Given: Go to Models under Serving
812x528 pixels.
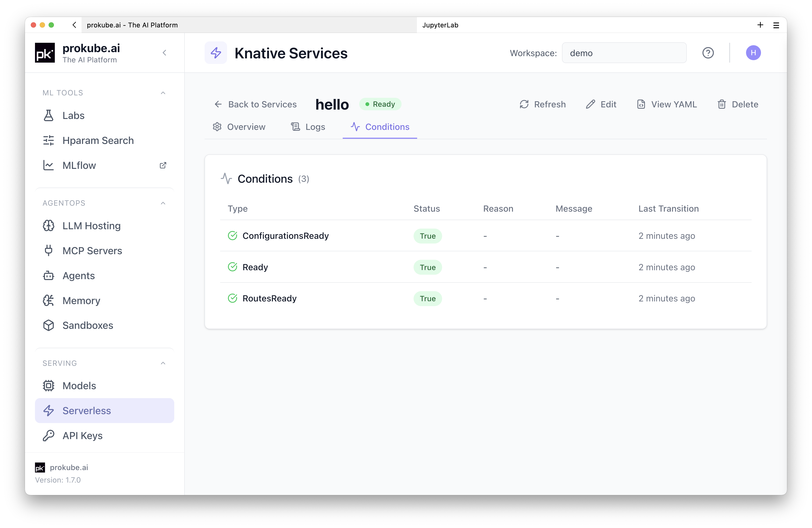Looking at the screenshot, I should [x=105, y=385].
